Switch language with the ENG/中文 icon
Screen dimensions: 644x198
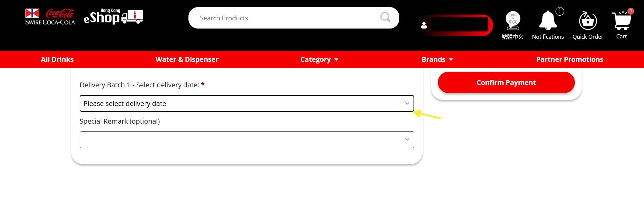click(512, 21)
